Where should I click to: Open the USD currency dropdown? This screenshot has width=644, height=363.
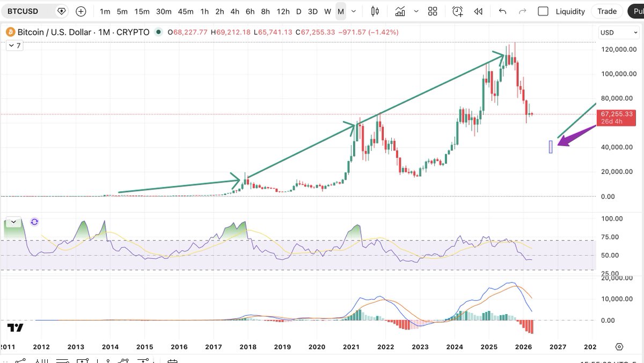tap(618, 32)
